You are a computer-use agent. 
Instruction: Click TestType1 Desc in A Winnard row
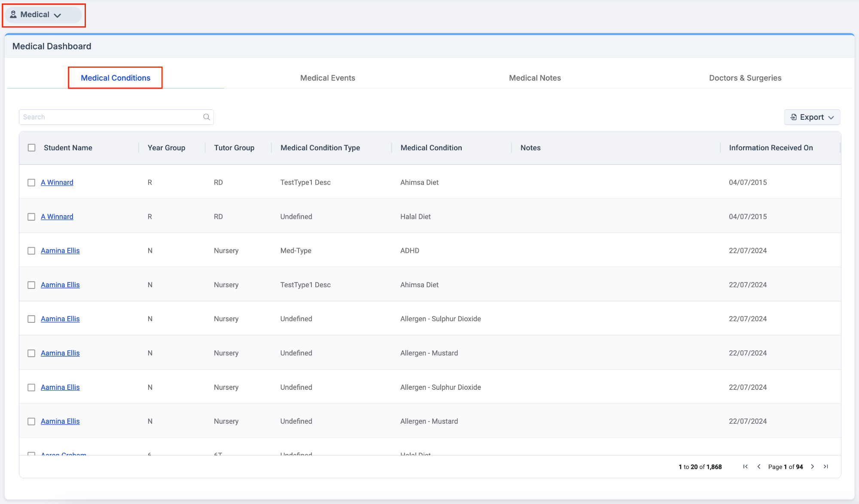coord(305,182)
